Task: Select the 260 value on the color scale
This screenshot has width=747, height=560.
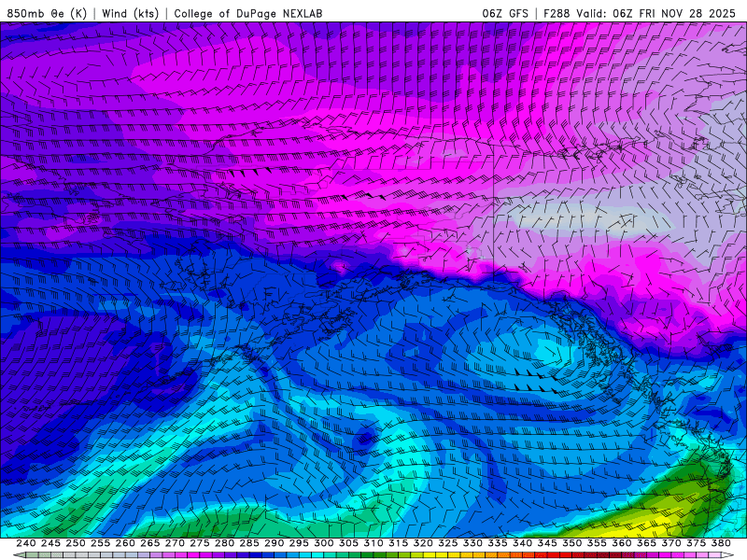Action: click(125, 543)
